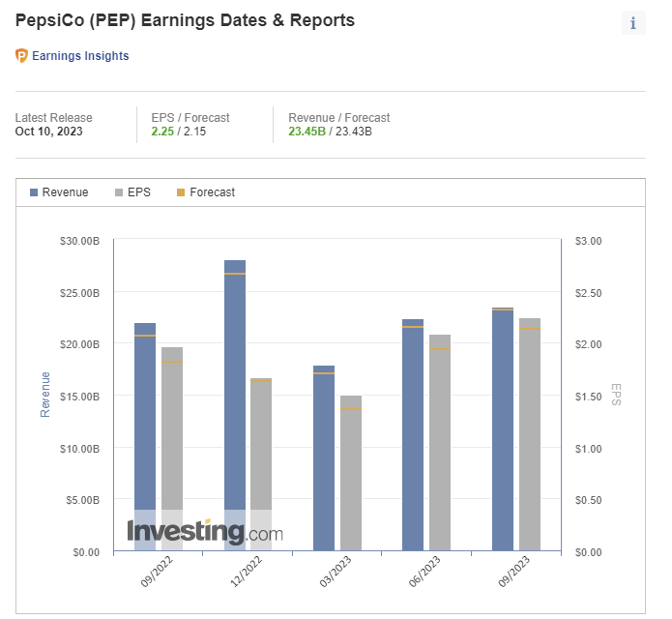Click the $1.00 right axis label
Screen dimensions: 672x619
point(589,449)
